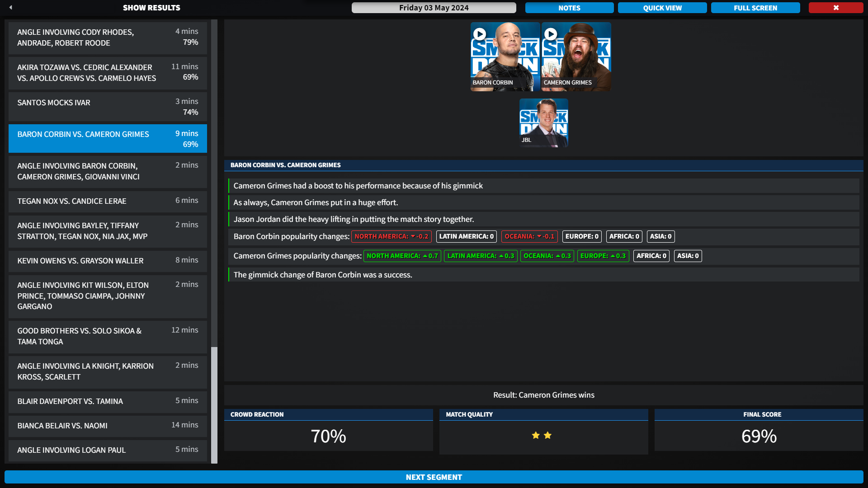Image resolution: width=868 pixels, height=488 pixels.
Task: Click the segment list scrollbar
Action: (214, 404)
